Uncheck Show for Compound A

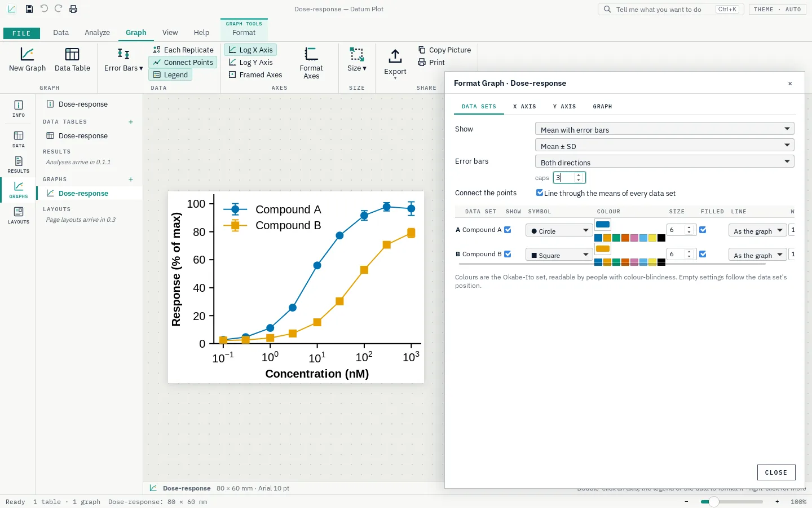point(507,230)
